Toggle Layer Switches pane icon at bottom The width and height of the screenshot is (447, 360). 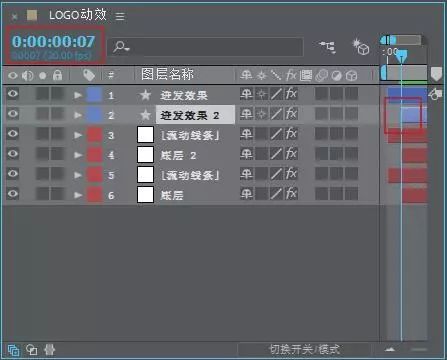point(13,350)
